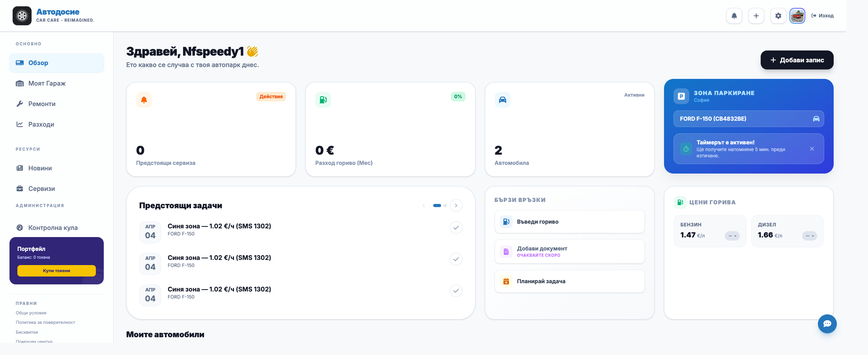The image size is (868, 355).
Task: Open settings gear icon
Action: click(778, 16)
